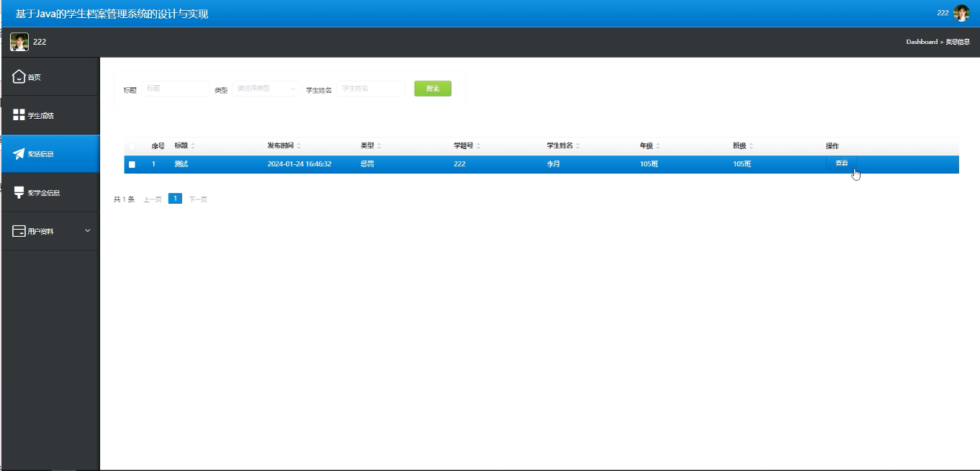
Task: Click the four-squares icon for 学生成绩
Action: click(19, 115)
